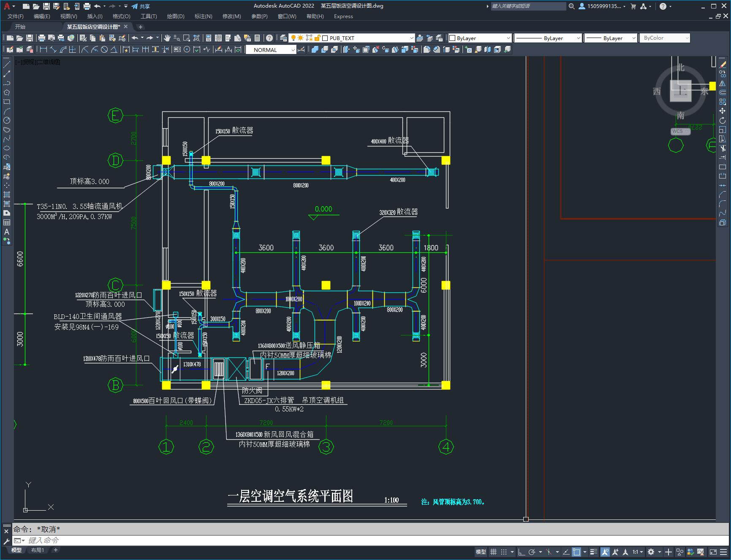The height and width of the screenshot is (560, 731).
Task: Open the NORMAL dimension style dropdown
Action: coord(293,50)
